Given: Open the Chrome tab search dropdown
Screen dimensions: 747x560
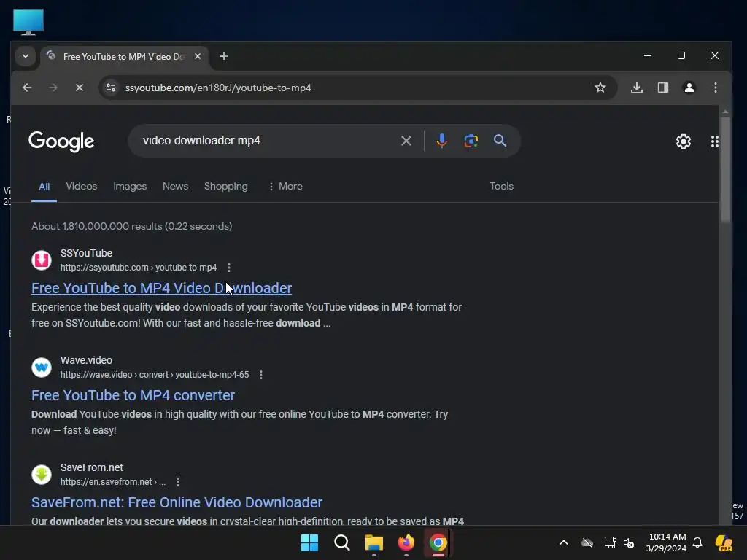Looking at the screenshot, I should (26, 56).
